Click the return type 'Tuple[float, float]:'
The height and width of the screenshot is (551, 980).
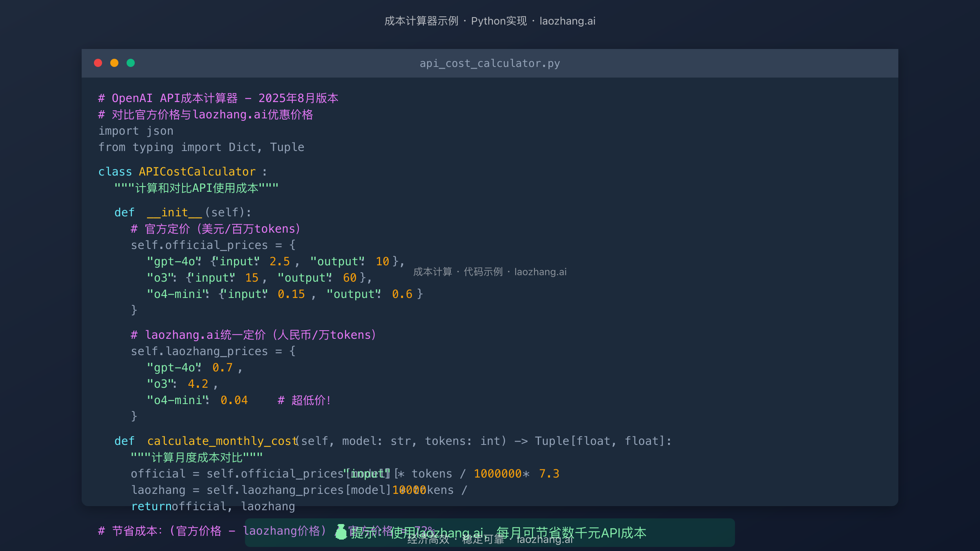[603, 441]
